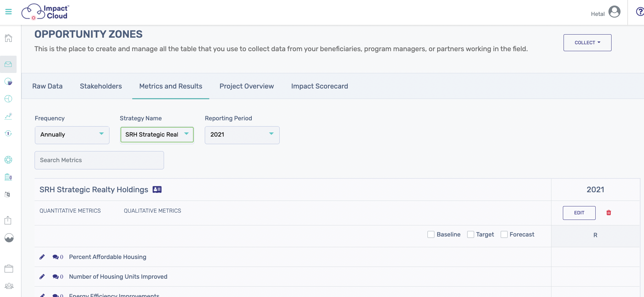Switch to the Stakeholders tab
Viewport: 644px width, 297px height.
(x=101, y=86)
